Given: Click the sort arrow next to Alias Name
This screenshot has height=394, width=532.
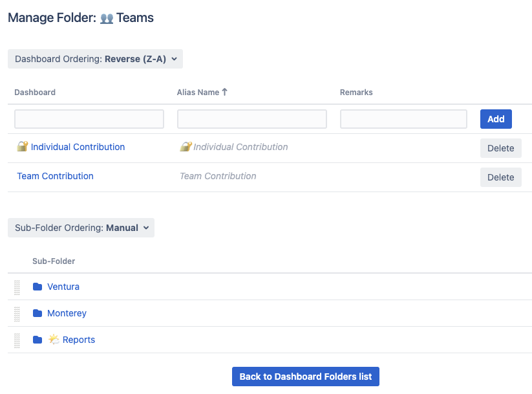Looking at the screenshot, I should [x=225, y=92].
